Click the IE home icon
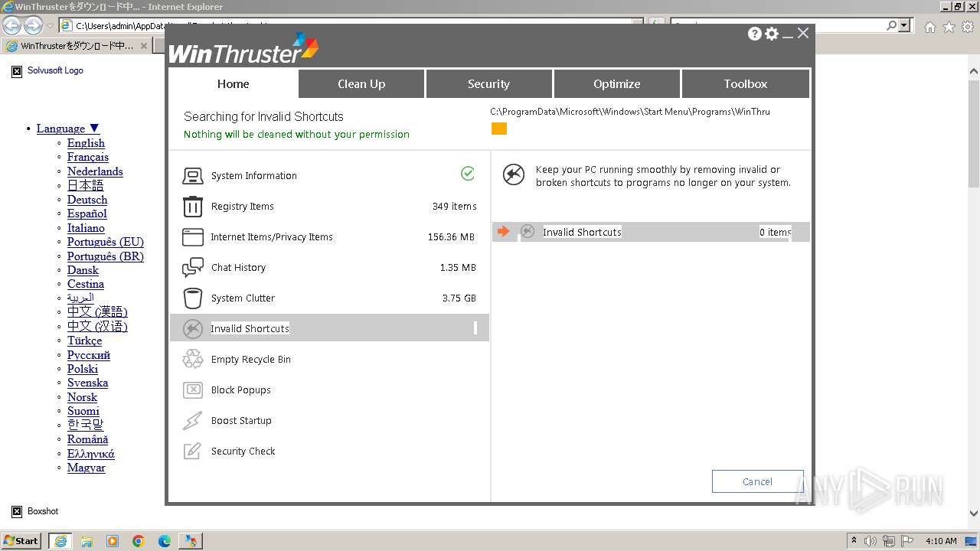Viewport: 980px width, 551px height. (930, 27)
